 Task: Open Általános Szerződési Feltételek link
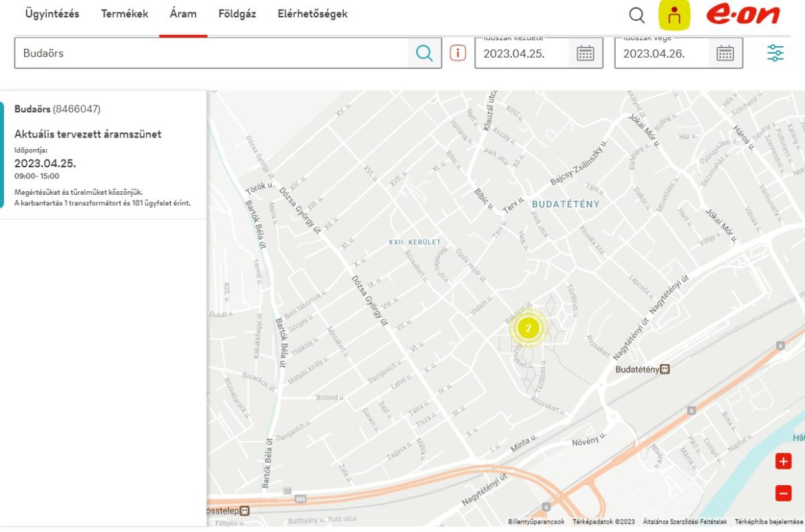pos(685,522)
